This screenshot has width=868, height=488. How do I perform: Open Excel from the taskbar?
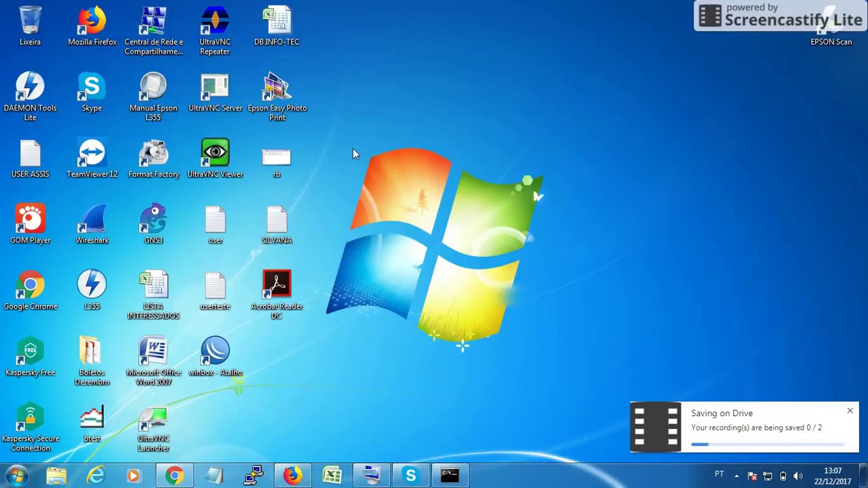332,476
